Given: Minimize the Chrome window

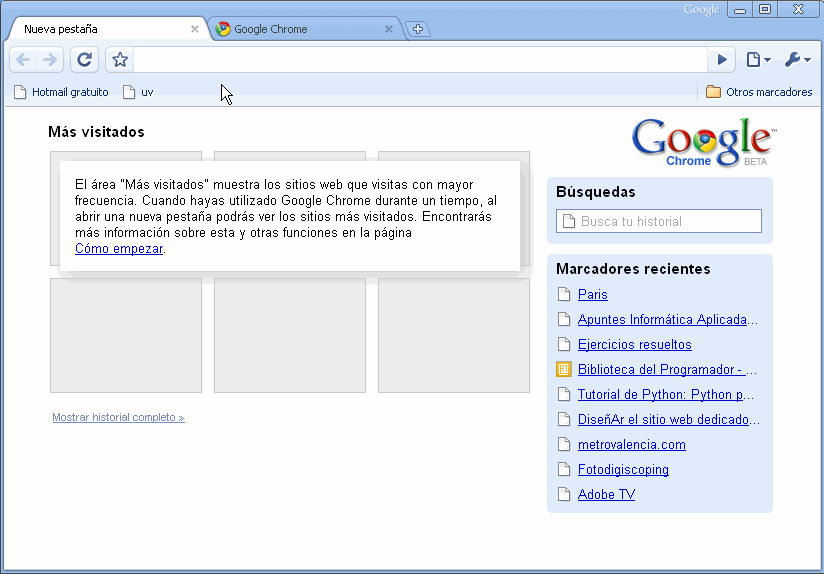Looking at the screenshot, I should (740, 9).
